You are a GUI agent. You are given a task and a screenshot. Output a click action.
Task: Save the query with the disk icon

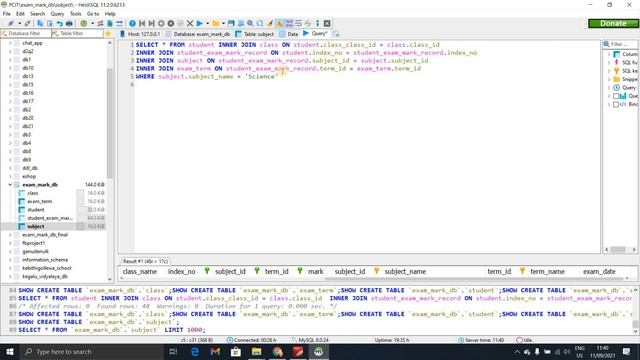231,23
